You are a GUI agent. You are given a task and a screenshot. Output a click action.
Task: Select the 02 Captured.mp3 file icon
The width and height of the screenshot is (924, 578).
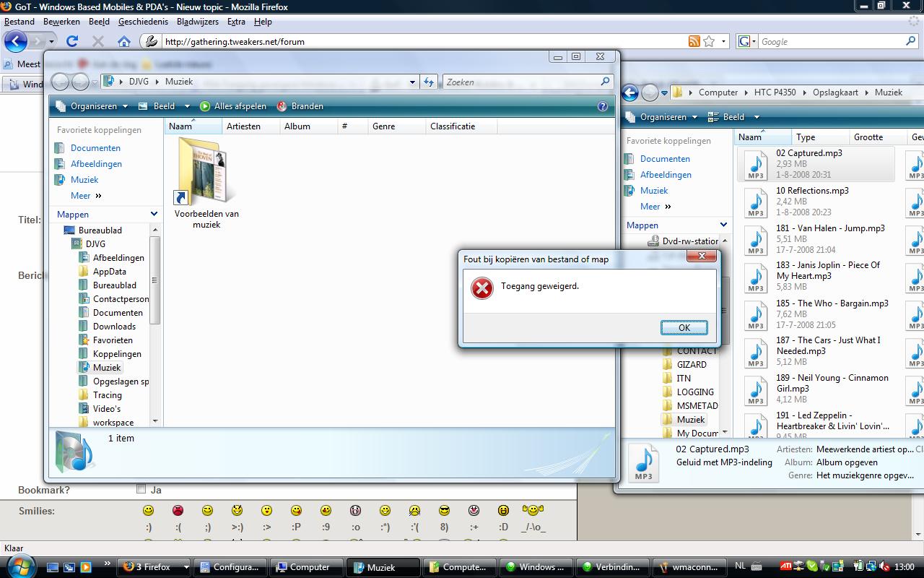pyautogui.click(x=756, y=165)
